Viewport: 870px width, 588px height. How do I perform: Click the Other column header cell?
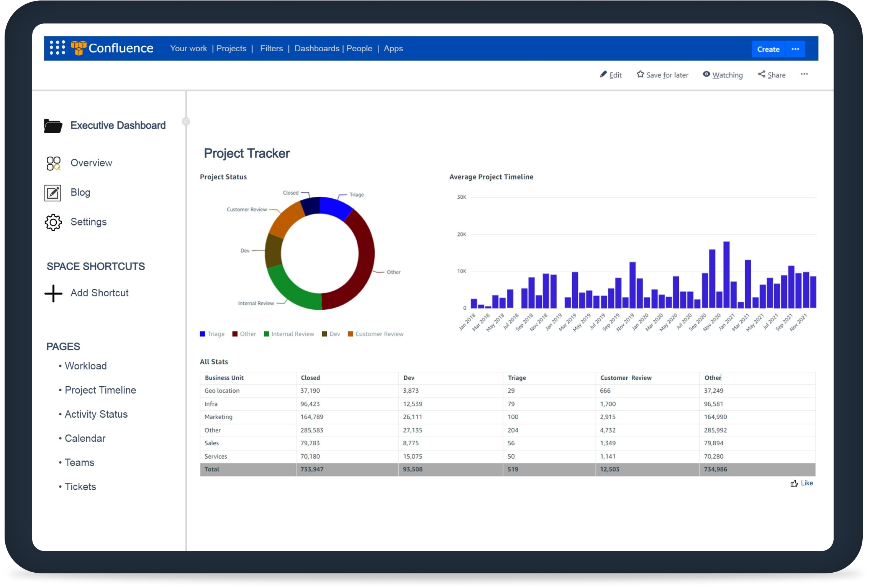tap(713, 378)
